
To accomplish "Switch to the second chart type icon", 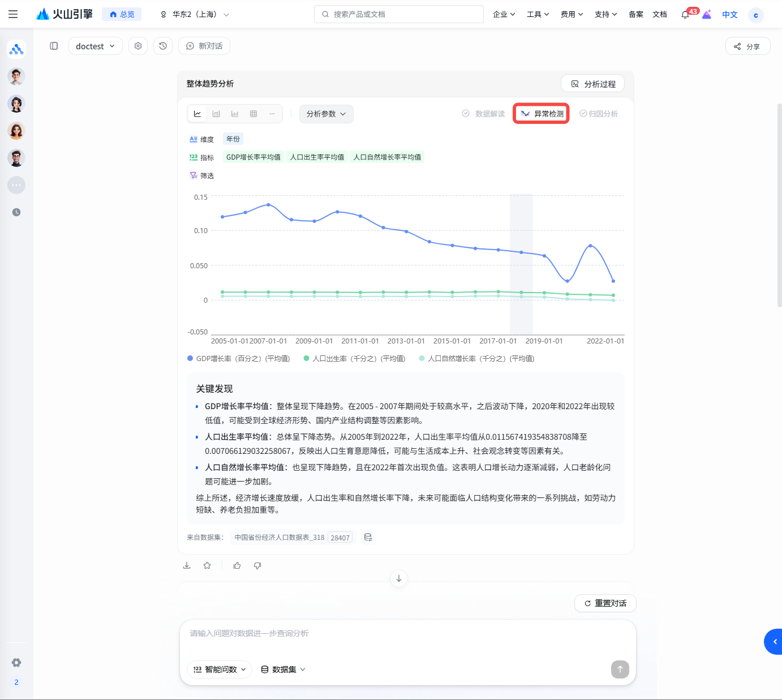I will pyautogui.click(x=216, y=114).
